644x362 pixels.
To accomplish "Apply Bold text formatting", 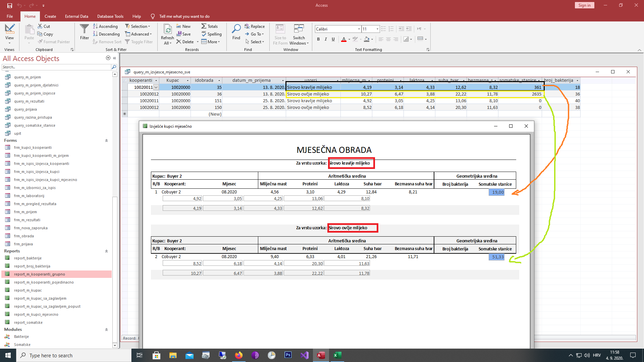I will (x=318, y=39).
